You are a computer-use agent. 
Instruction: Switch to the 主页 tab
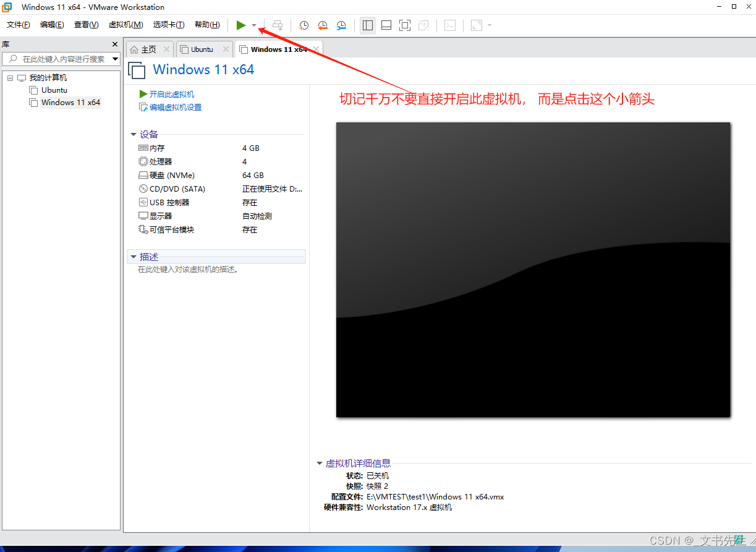[x=149, y=49]
